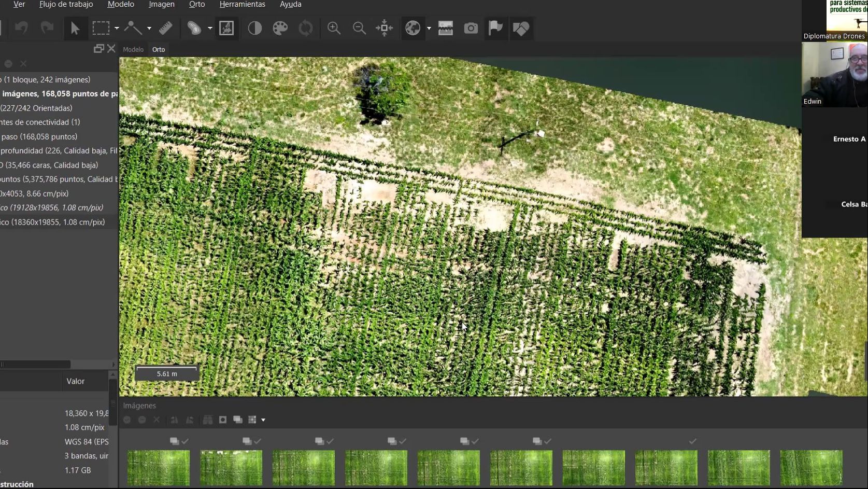Select the orthomosaic 18360x19855 tree entry

(x=53, y=222)
